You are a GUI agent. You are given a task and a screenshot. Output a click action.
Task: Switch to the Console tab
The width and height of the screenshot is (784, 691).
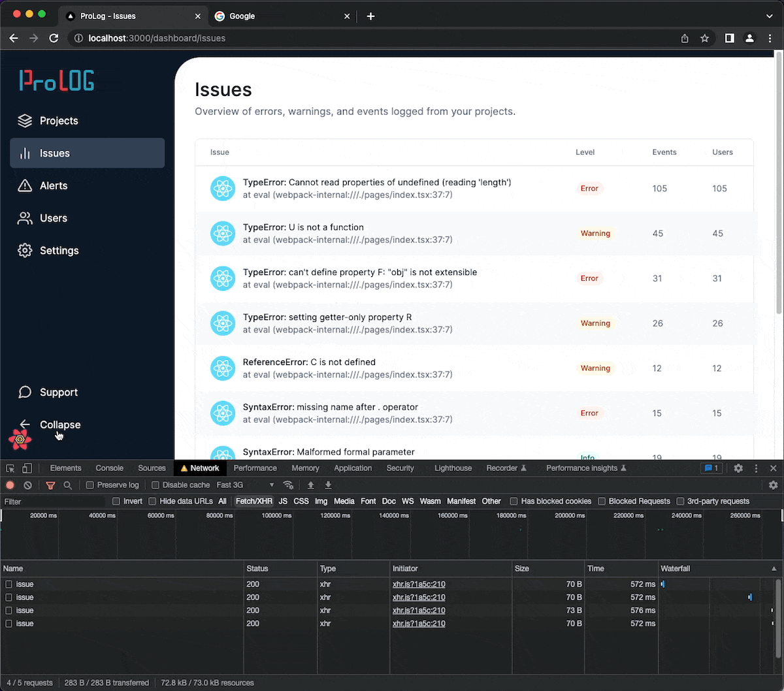tap(109, 468)
